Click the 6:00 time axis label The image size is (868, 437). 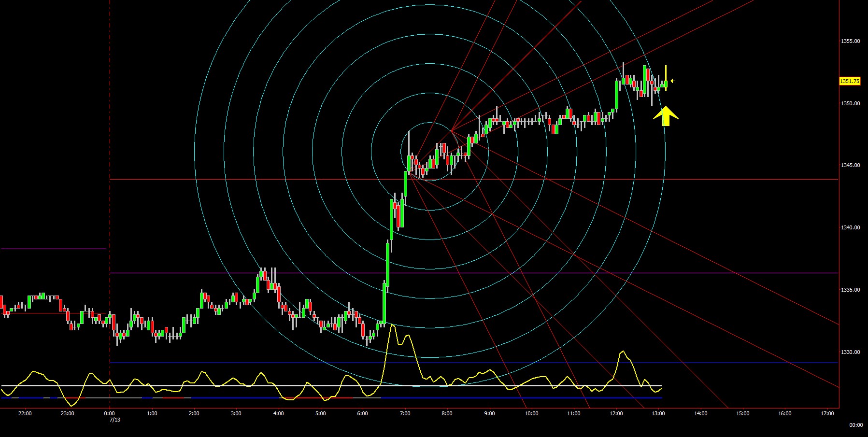click(x=363, y=413)
